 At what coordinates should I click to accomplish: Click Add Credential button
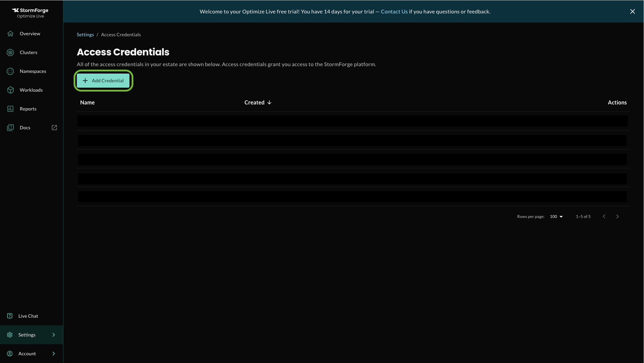pyautogui.click(x=103, y=81)
